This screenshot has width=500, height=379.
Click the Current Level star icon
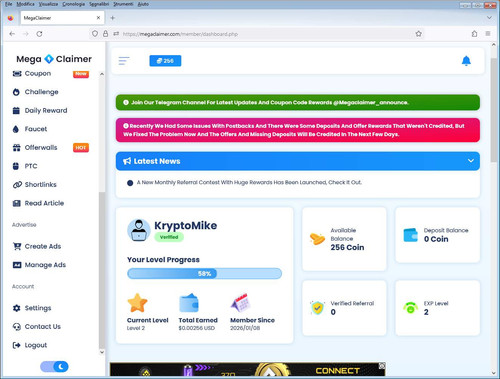137,303
